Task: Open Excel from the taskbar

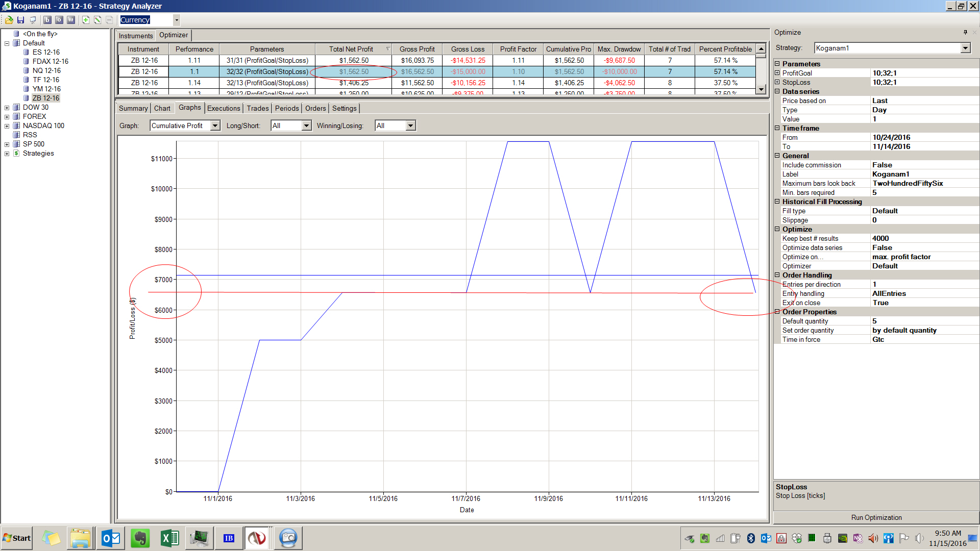Action: [x=169, y=538]
